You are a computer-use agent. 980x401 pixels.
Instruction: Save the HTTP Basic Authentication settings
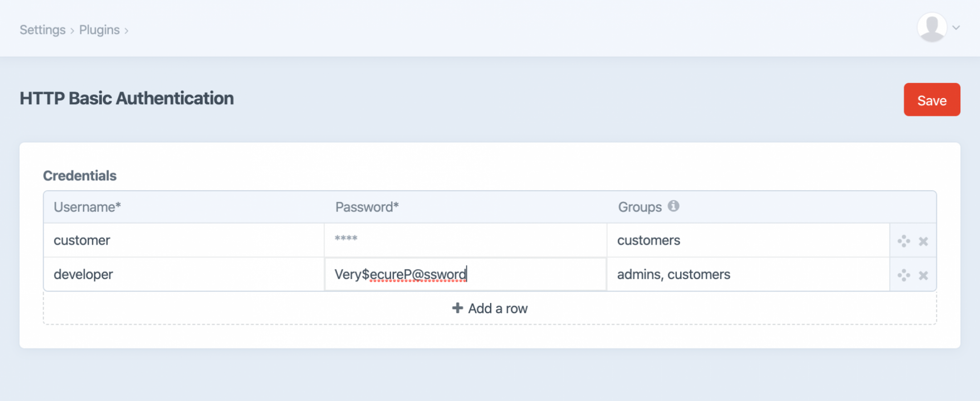(932, 99)
